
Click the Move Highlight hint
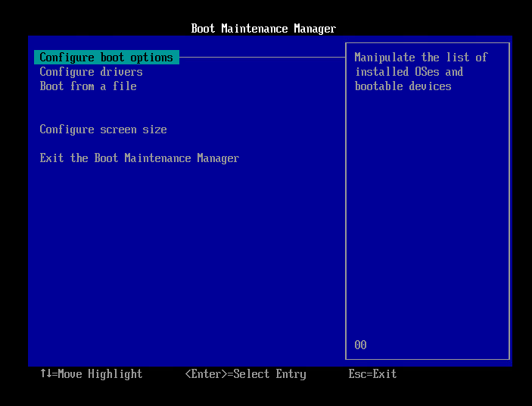tap(91, 373)
